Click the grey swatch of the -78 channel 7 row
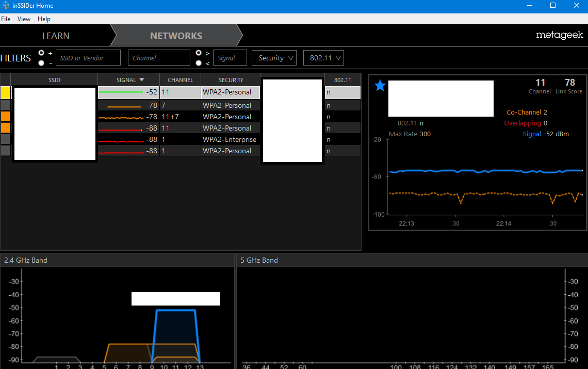588x369 pixels. point(5,105)
